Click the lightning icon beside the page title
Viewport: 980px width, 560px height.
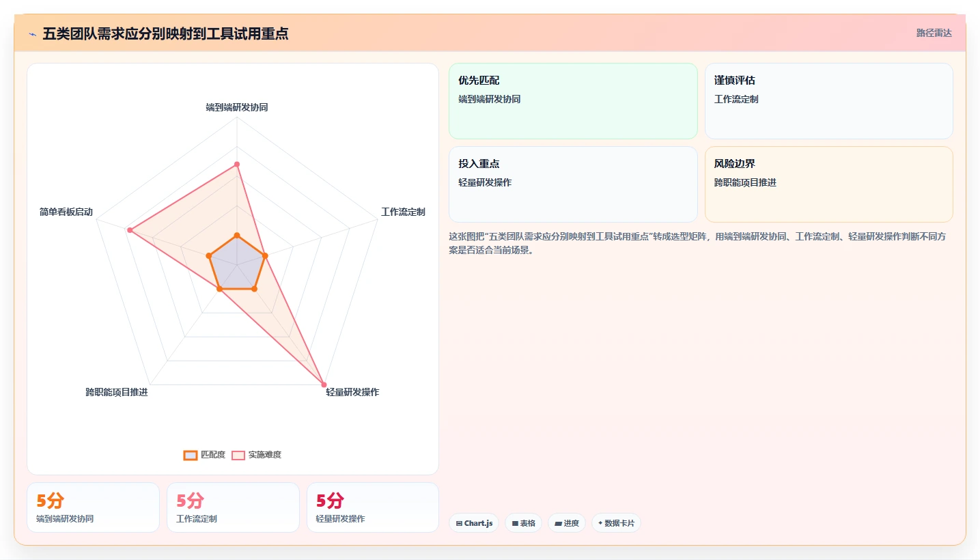32,34
